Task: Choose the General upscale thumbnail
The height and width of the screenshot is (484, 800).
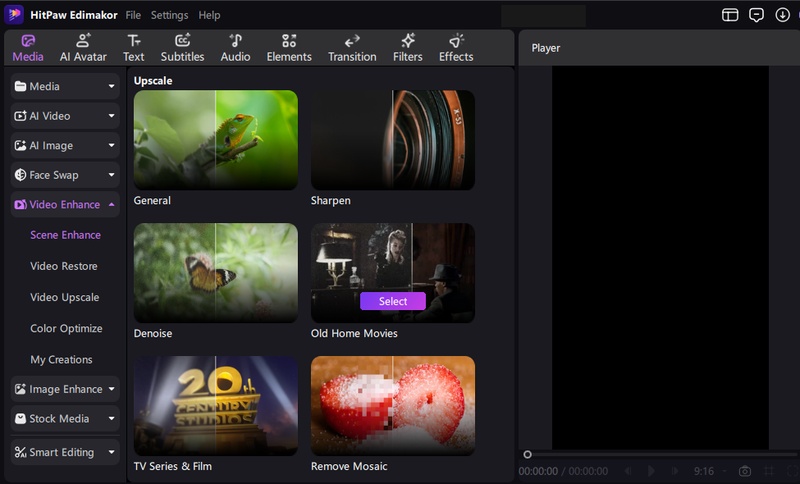Action: point(216,140)
